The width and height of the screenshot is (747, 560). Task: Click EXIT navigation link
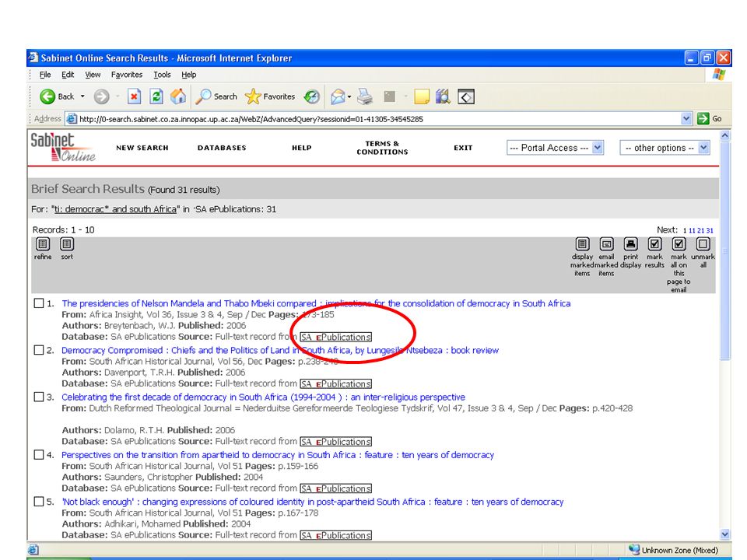coord(463,148)
